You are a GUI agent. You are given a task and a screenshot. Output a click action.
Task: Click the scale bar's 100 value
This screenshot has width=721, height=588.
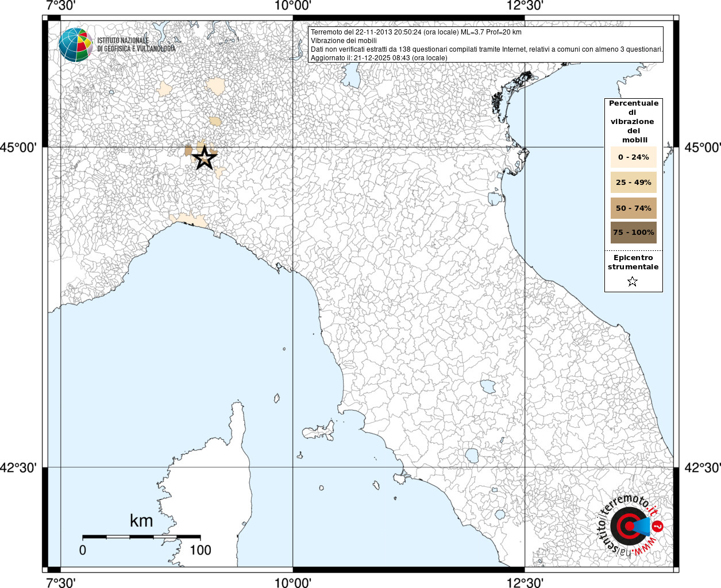pyautogui.click(x=201, y=550)
